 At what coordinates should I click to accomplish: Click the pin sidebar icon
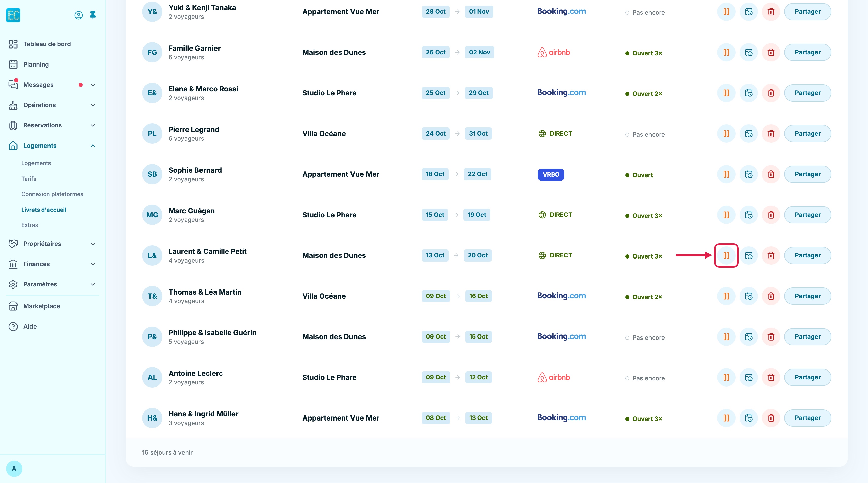93,15
